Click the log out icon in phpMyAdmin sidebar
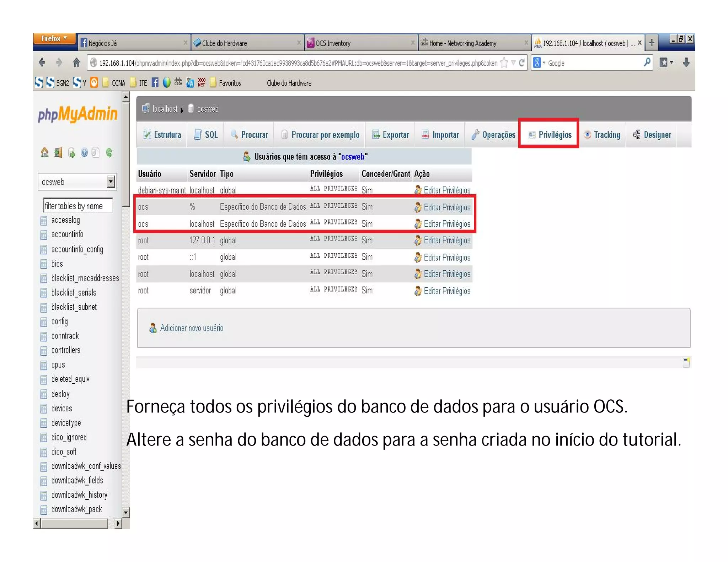 click(58, 152)
